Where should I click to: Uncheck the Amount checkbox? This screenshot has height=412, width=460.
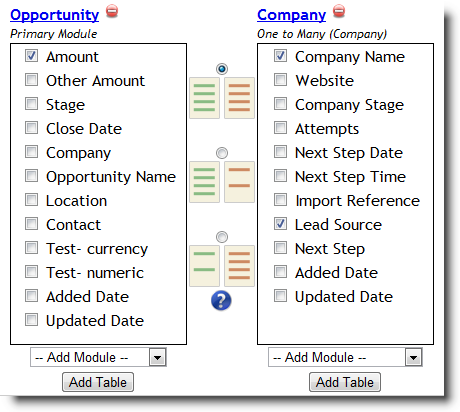click(31, 56)
